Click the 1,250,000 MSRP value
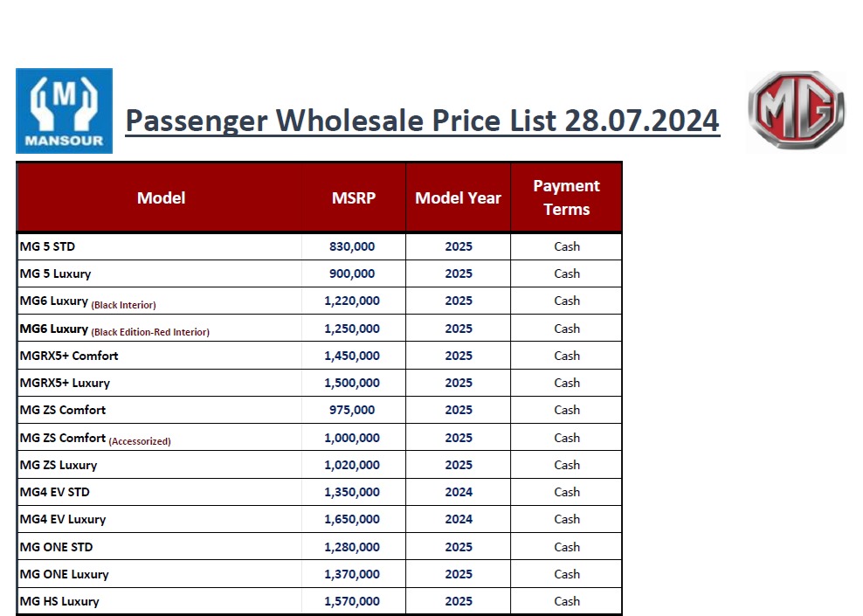 [x=352, y=329]
